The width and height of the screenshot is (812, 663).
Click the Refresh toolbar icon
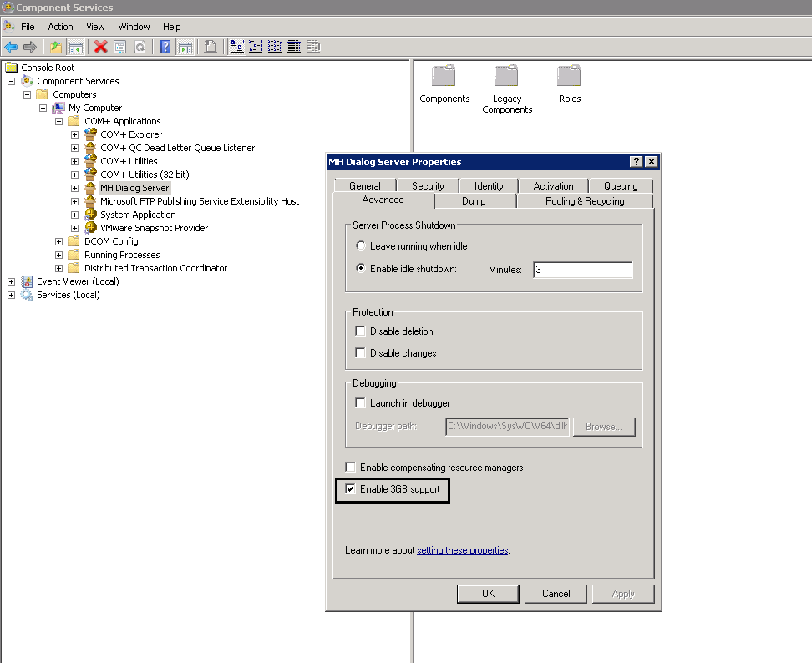(x=140, y=47)
